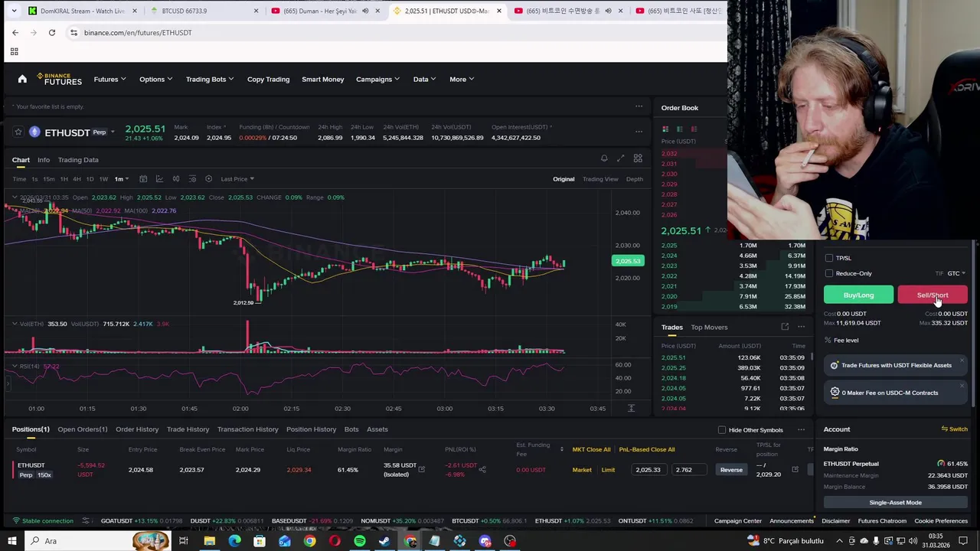Switch to the Top Movers tab
Image resolution: width=980 pixels, height=551 pixels.
pyautogui.click(x=709, y=327)
